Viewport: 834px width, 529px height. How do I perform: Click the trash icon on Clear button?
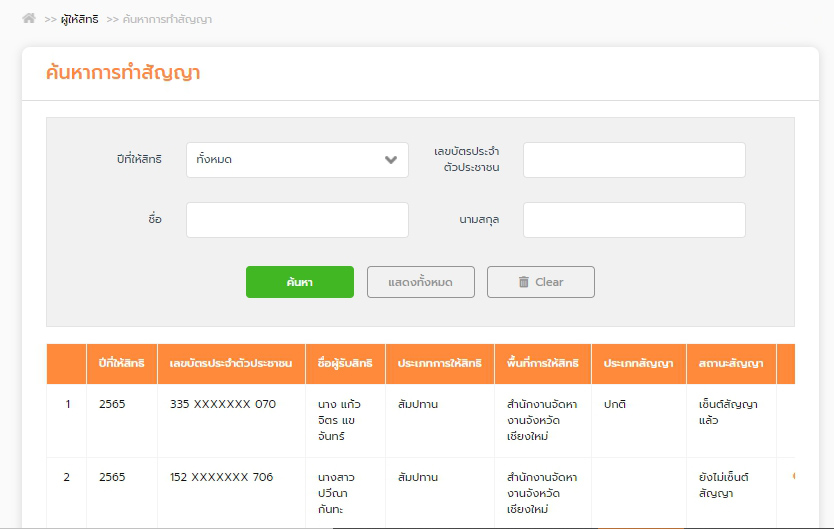click(523, 282)
